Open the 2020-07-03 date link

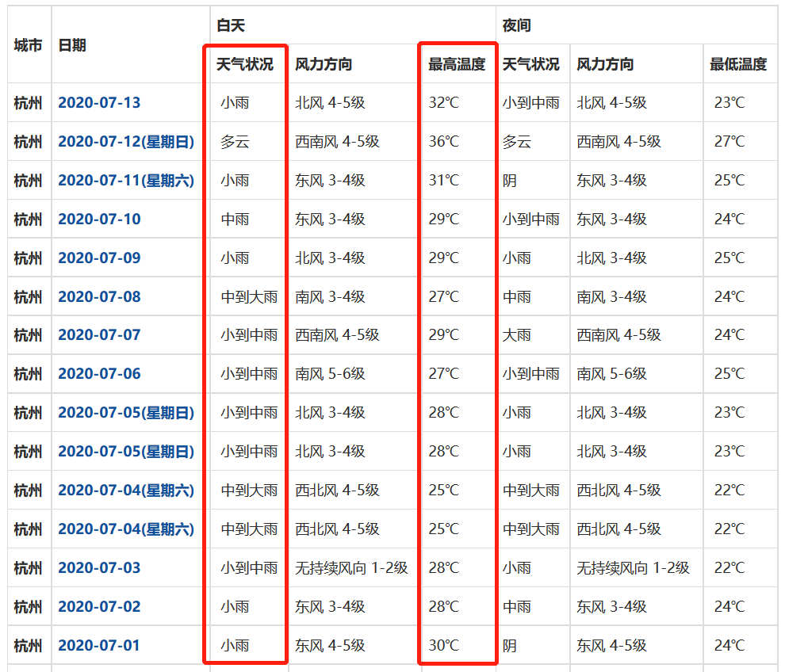99,568
